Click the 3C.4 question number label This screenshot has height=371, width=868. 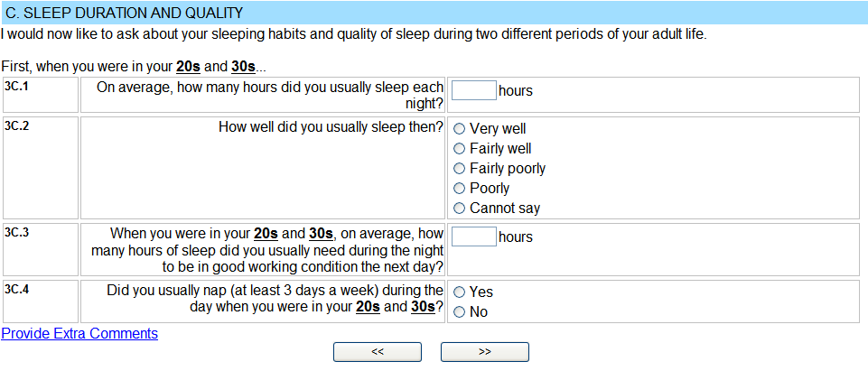coord(17,288)
